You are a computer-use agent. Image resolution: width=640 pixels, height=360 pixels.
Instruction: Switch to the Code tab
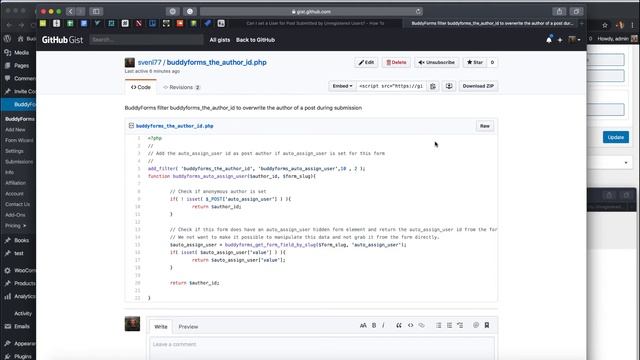[141, 87]
